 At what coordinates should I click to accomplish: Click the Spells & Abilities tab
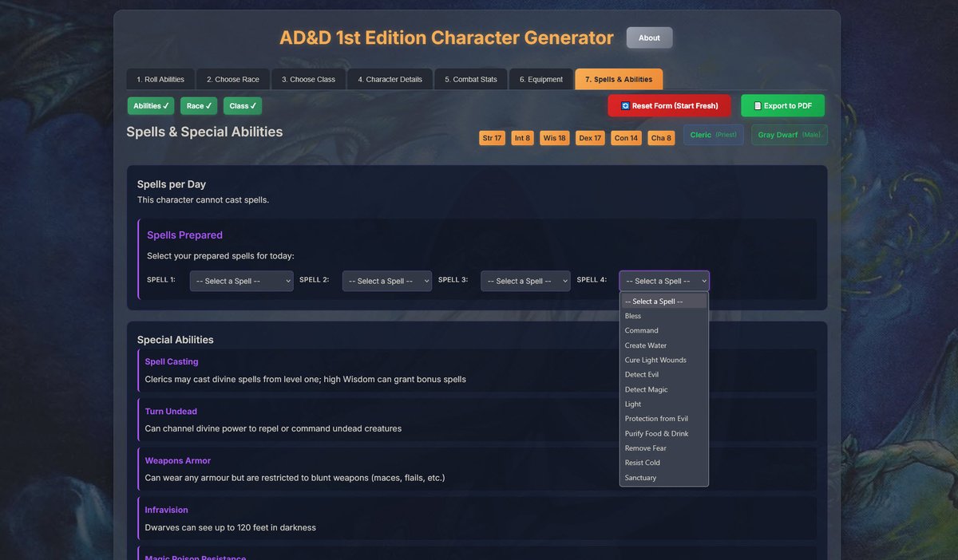coord(619,80)
